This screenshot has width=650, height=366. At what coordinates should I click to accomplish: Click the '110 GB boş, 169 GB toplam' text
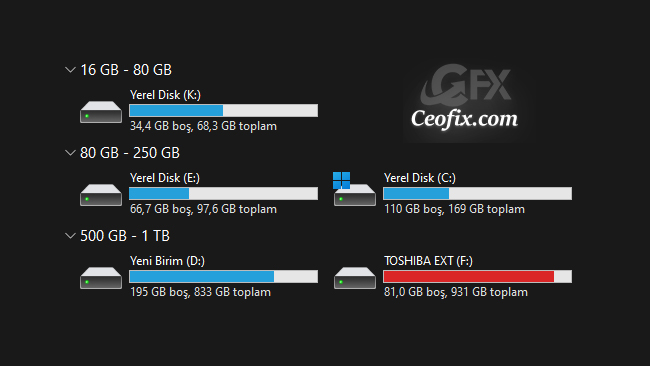(454, 209)
